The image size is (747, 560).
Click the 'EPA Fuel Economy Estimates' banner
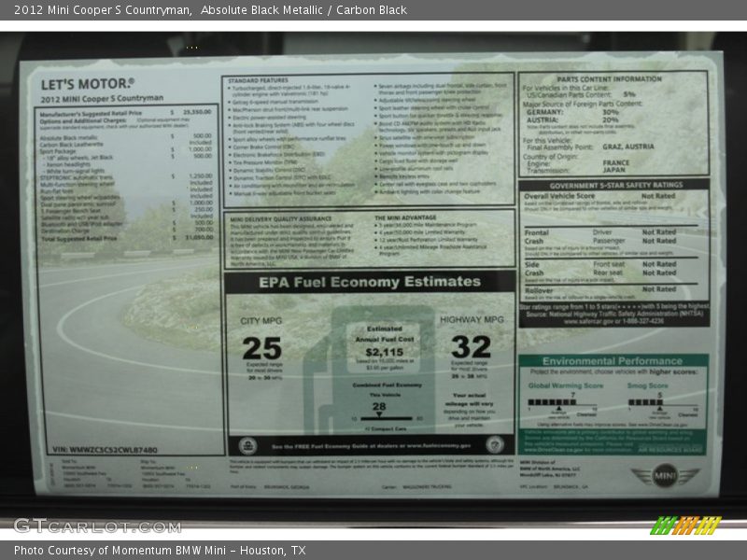pos(370,282)
